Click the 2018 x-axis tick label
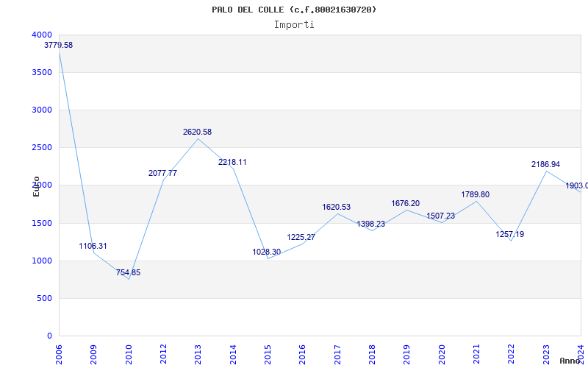This screenshot has width=588, height=368. [x=372, y=353]
